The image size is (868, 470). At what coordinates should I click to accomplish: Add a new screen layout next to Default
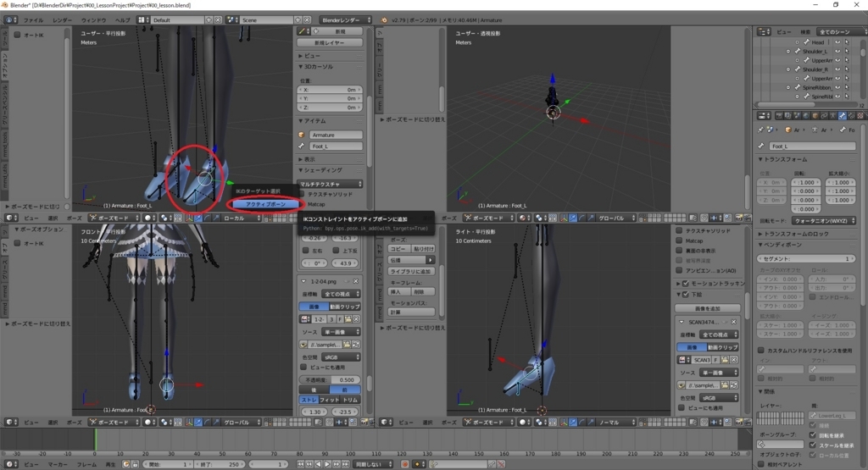tap(209, 20)
